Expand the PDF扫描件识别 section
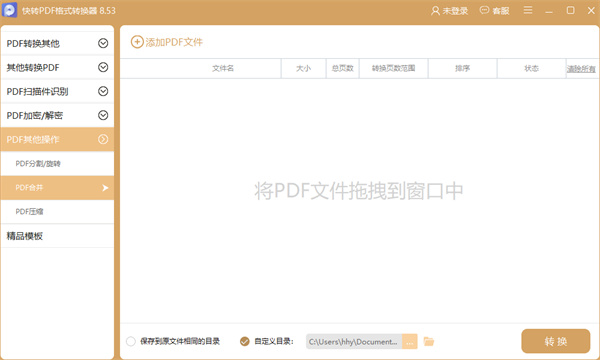The width and height of the screenshot is (600, 360). tap(57, 91)
